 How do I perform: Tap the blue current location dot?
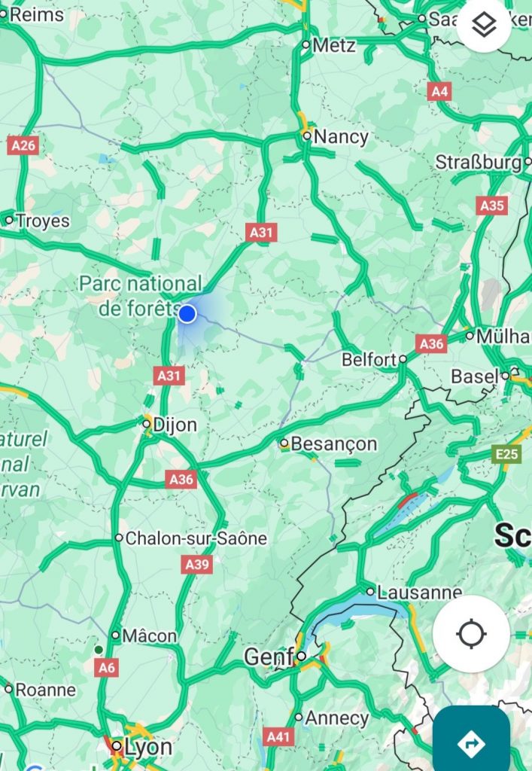click(187, 313)
